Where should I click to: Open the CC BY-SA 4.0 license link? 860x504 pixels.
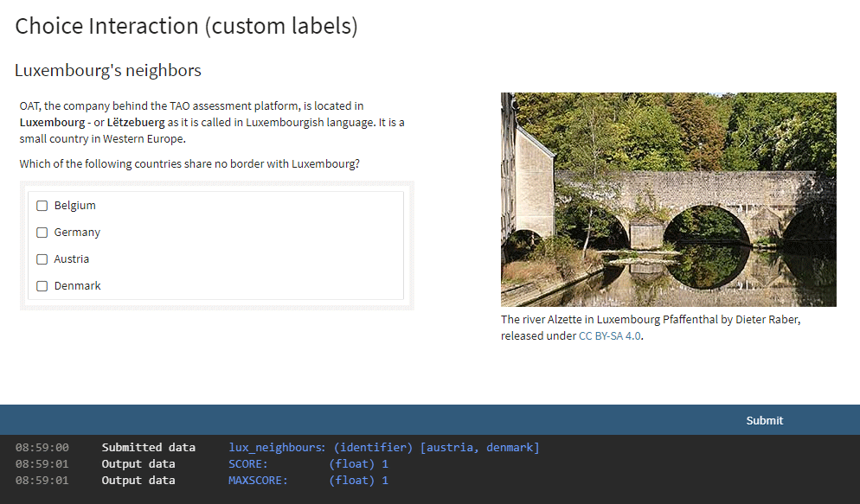pyautogui.click(x=610, y=336)
